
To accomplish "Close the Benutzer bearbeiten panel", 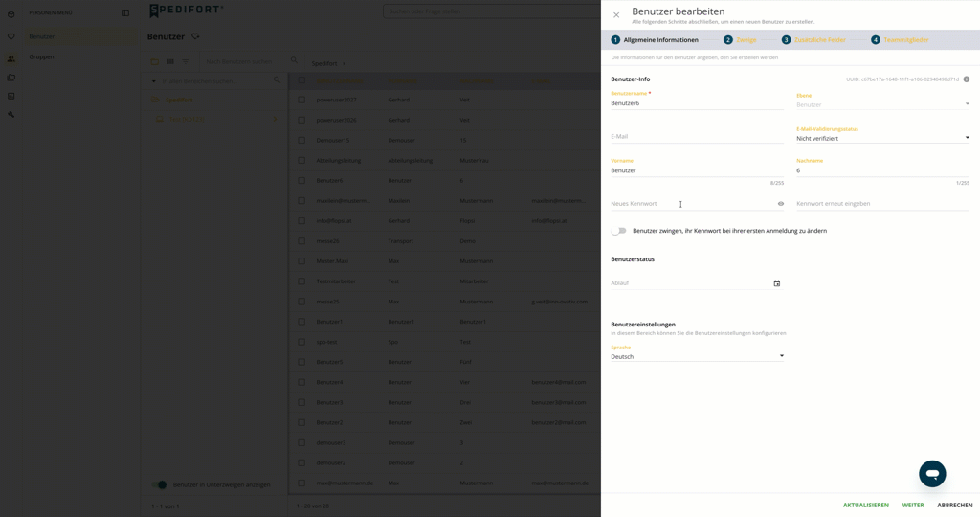I will tap(616, 15).
